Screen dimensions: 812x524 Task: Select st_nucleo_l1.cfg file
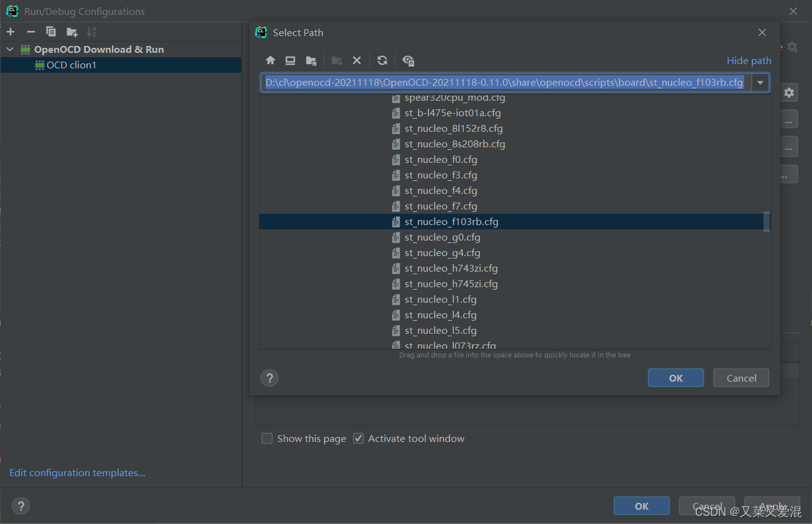(x=440, y=300)
